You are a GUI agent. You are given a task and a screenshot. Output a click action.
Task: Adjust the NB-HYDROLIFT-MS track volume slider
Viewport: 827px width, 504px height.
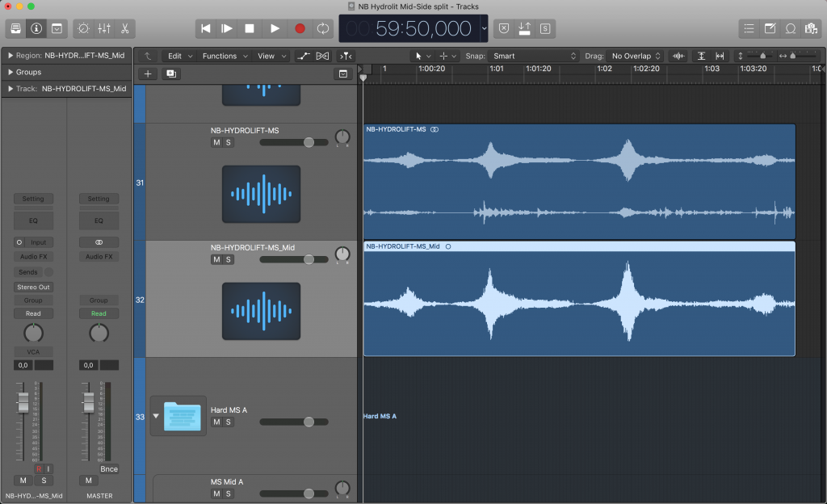(309, 142)
